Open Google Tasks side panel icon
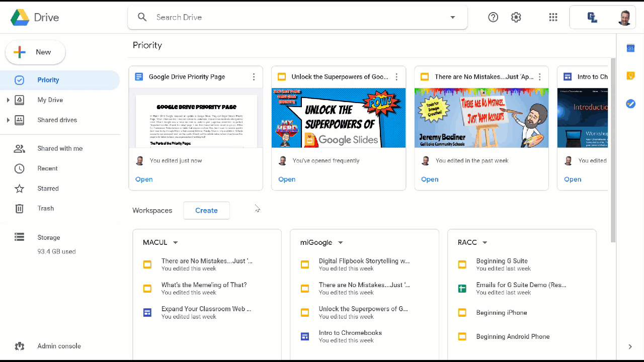This screenshot has height=362, width=644. (630, 104)
